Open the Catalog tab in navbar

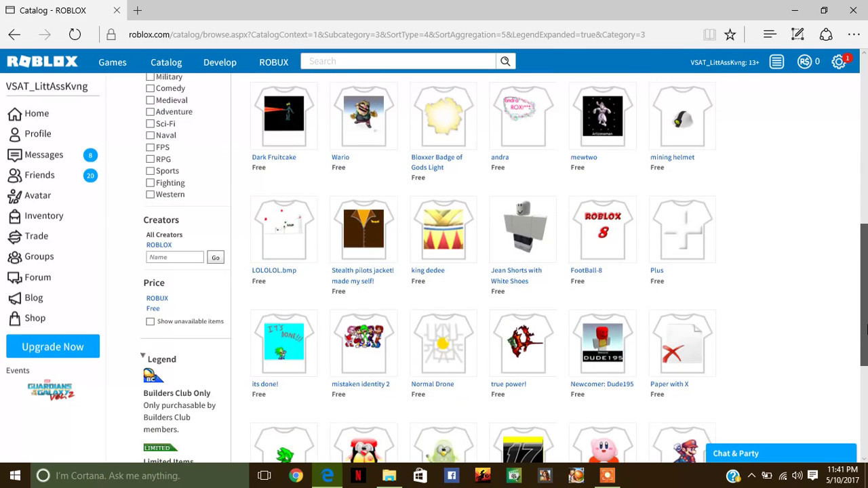click(166, 62)
